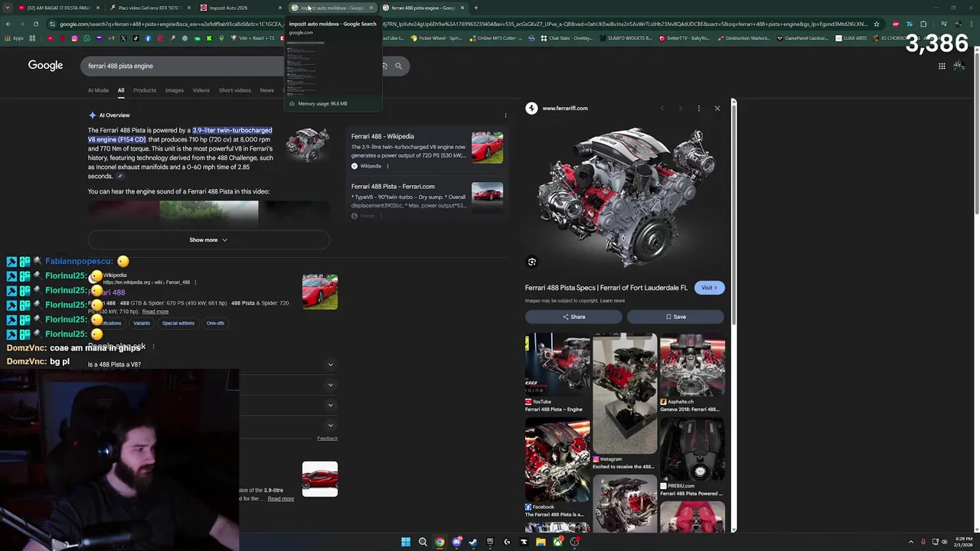Select the Videos search tab
980x551 pixels.
(201, 90)
